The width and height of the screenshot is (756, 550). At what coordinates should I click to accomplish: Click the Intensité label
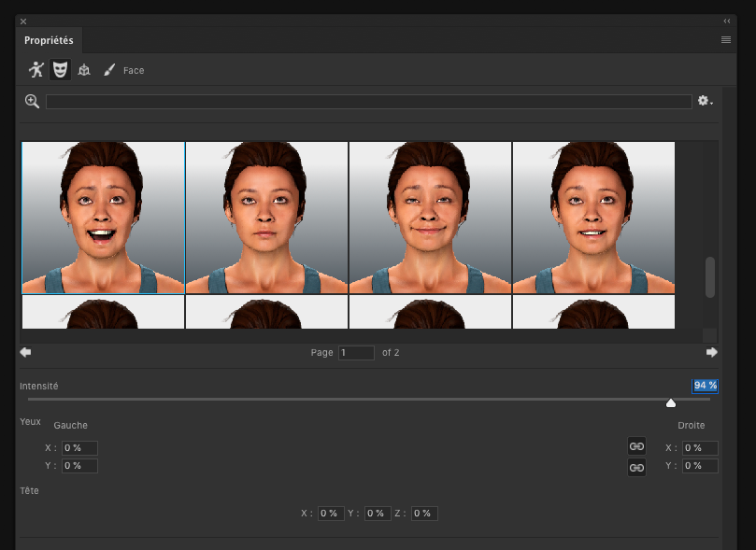38,387
